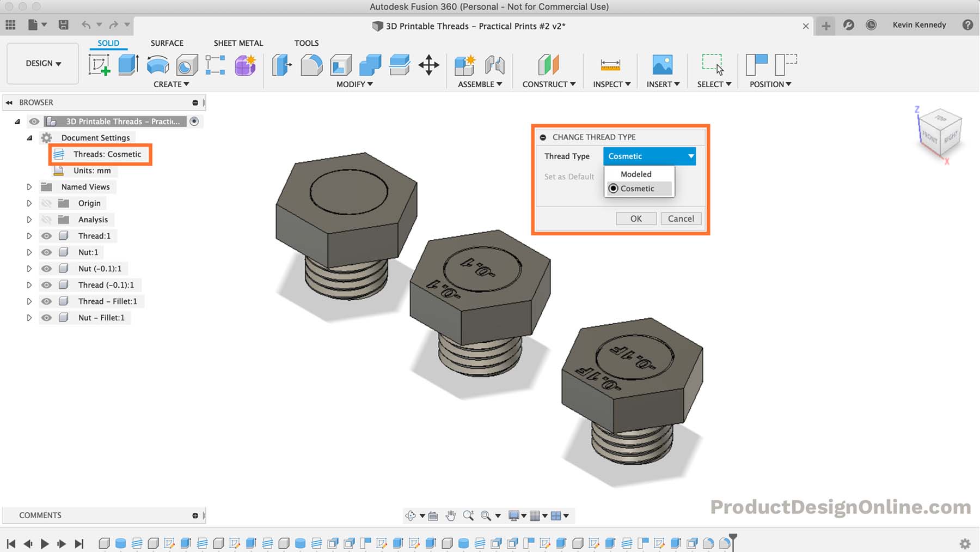Click the Insert image icon
This screenshot has height=552, width=980.
[x=662, y=65]
